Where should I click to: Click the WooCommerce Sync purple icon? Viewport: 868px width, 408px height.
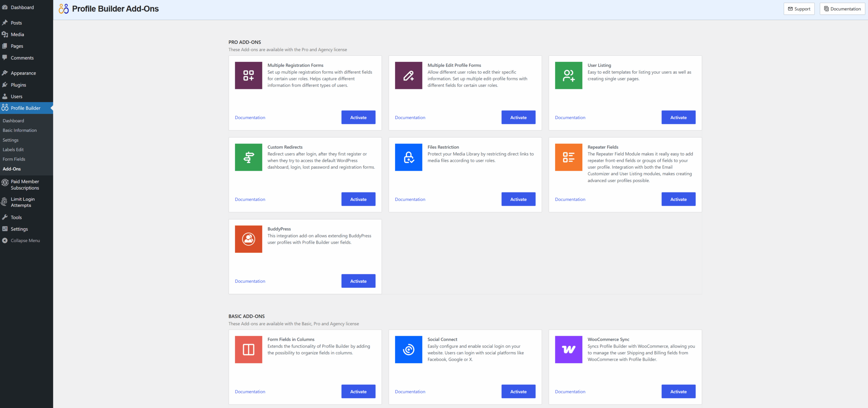(568, 350)
